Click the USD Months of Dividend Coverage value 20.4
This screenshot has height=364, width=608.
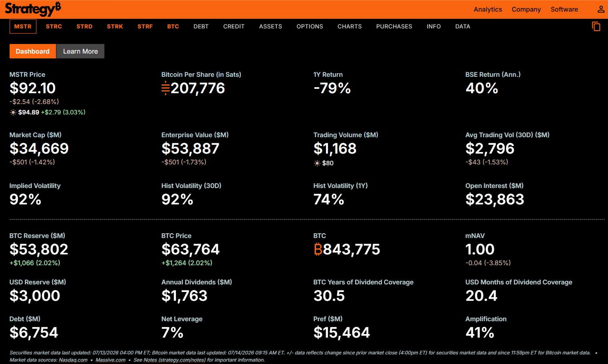coord(482,296)
